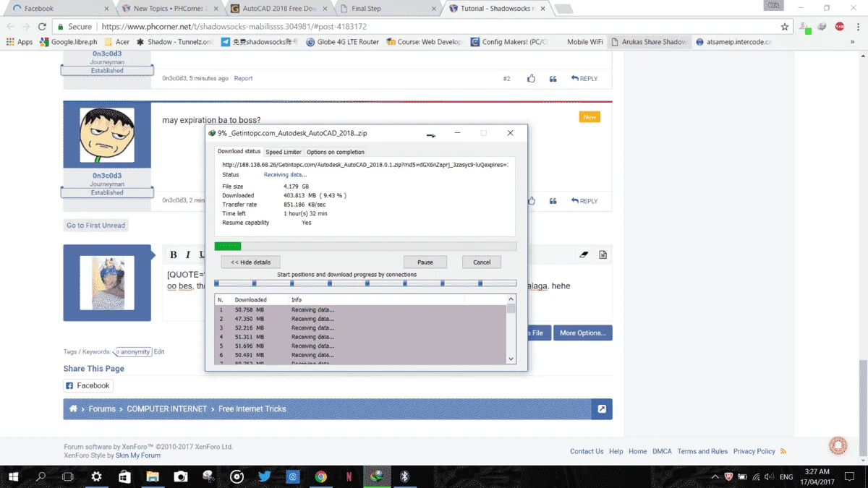Switch to AutoCAD 2018 Free Download tab
Viewport: 868px width, 488px height.
click(x=279, y=9)
